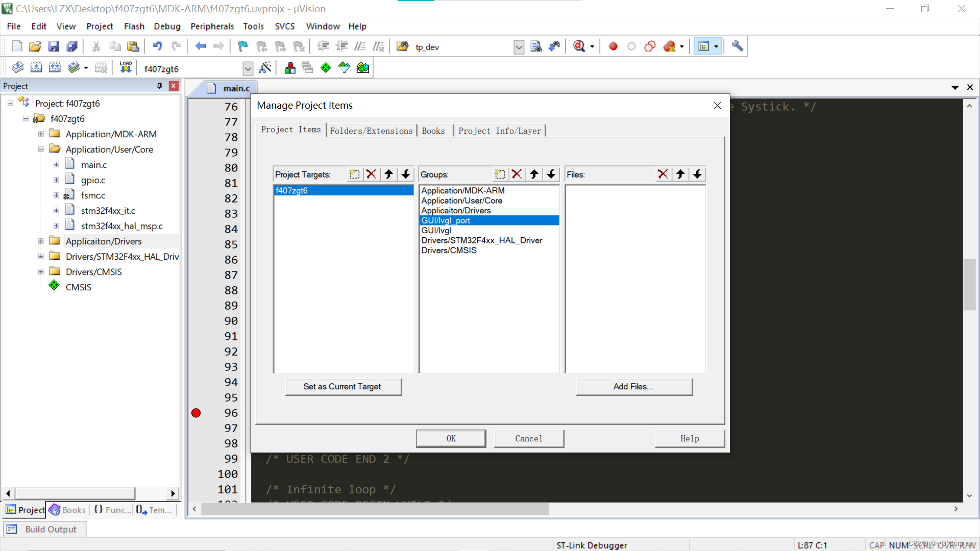Click the Save All toolbar icon

click(72, 46)
